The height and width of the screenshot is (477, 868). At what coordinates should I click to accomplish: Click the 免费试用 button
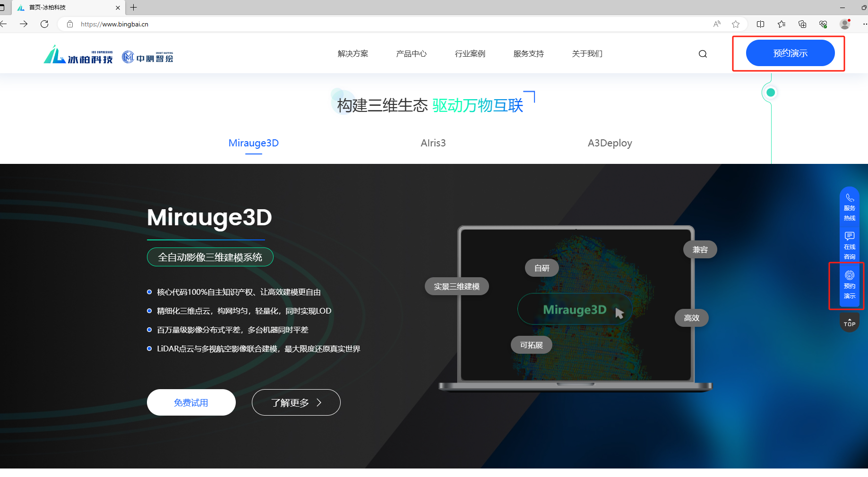tap(191, 402)
